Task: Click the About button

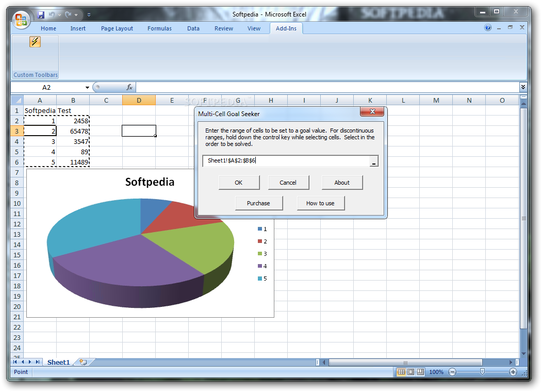Action: pyautogui.click(x=342, y=183)
